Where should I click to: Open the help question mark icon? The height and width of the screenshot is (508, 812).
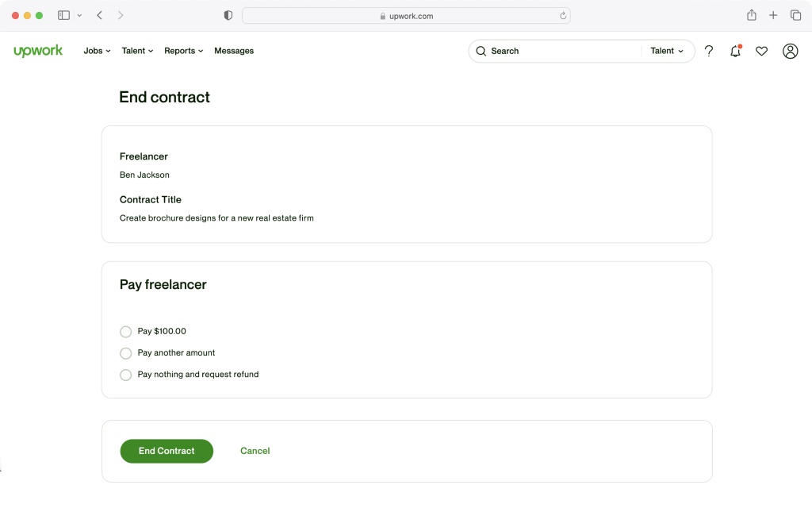point(709,51)
